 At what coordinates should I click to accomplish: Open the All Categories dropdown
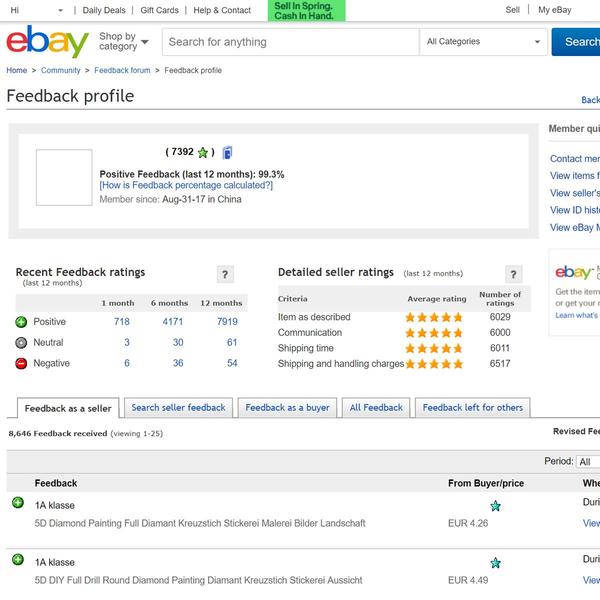tap(483, 41)
